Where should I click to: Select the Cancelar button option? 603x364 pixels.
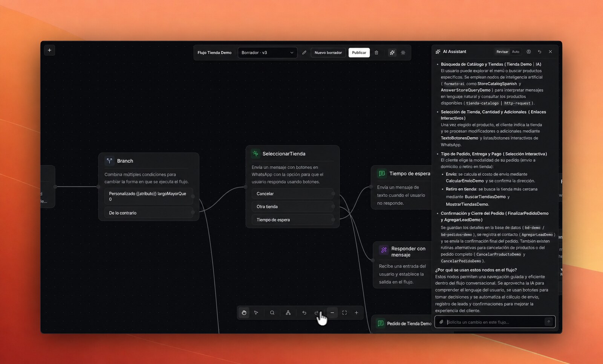293,193
